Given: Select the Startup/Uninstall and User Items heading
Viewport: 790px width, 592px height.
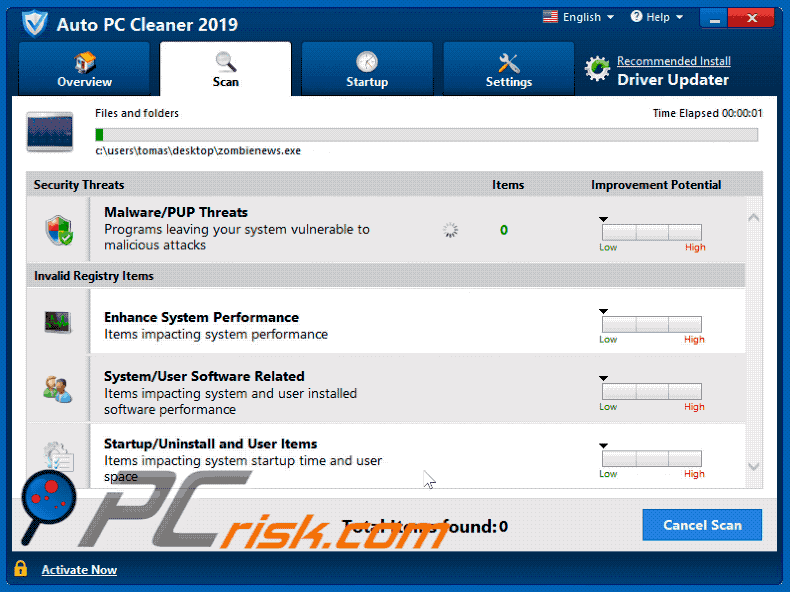Looking at the screenshot, I should [210, 444].
